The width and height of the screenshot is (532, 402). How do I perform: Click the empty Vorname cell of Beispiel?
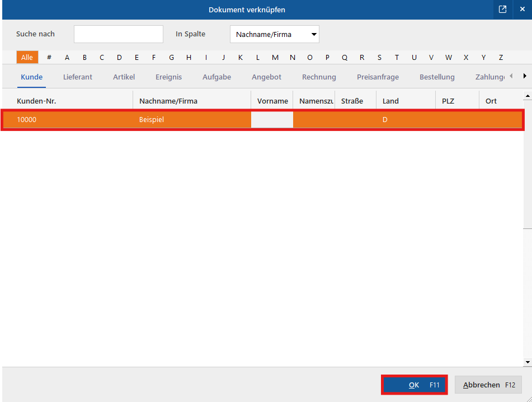click(x=272, y=119)
